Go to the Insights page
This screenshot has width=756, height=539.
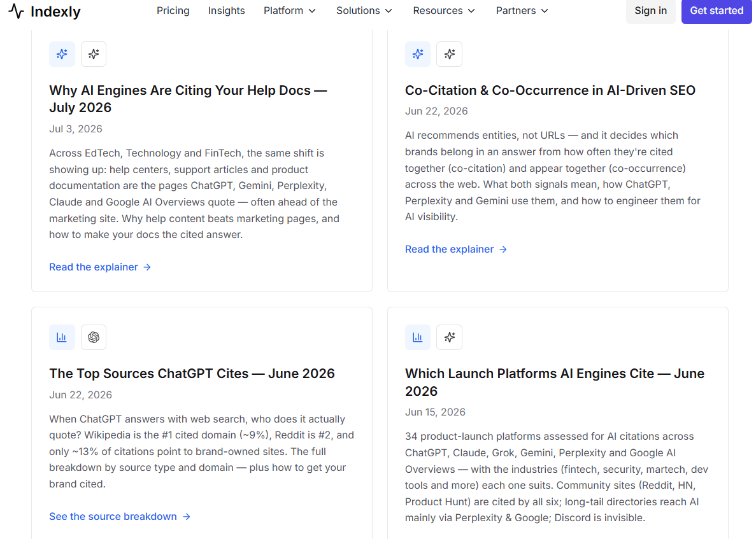227,11
